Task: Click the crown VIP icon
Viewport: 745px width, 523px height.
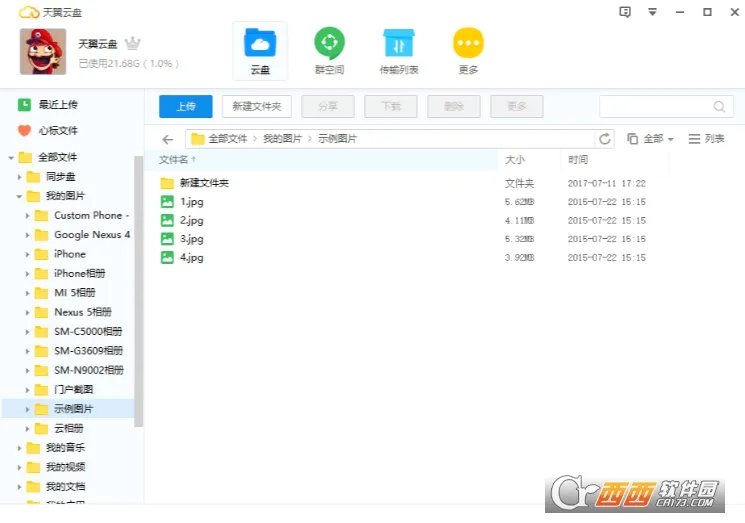Action: pos(133,43)
